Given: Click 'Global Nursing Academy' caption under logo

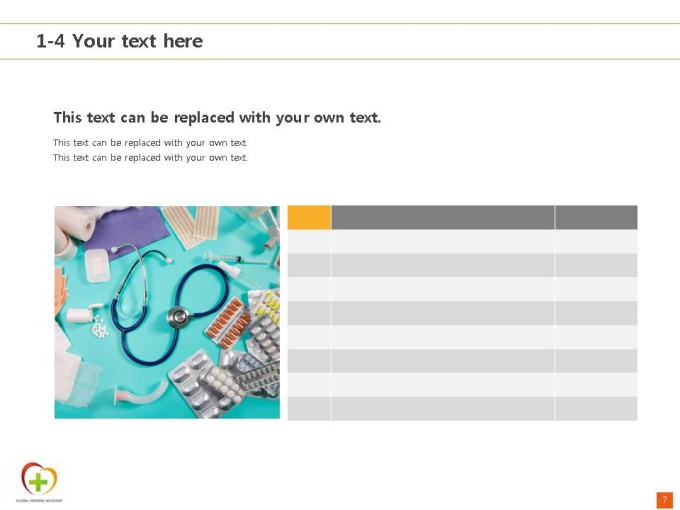Looking at the screenshot, I should (39, 500).
